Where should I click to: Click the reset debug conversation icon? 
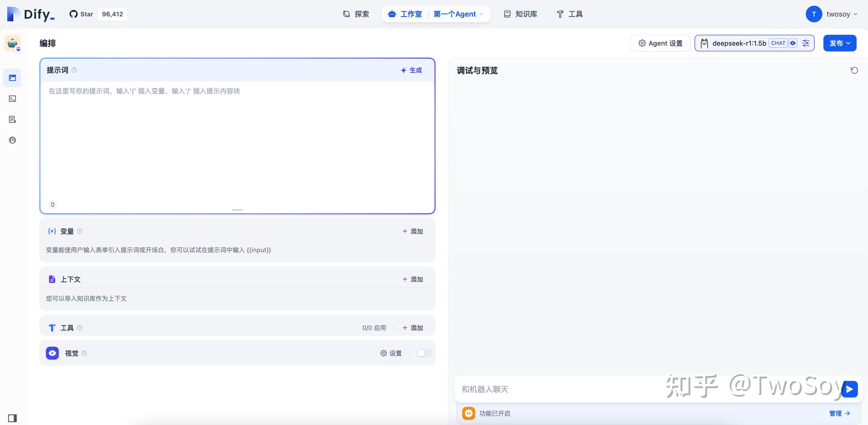pos(854,70)
